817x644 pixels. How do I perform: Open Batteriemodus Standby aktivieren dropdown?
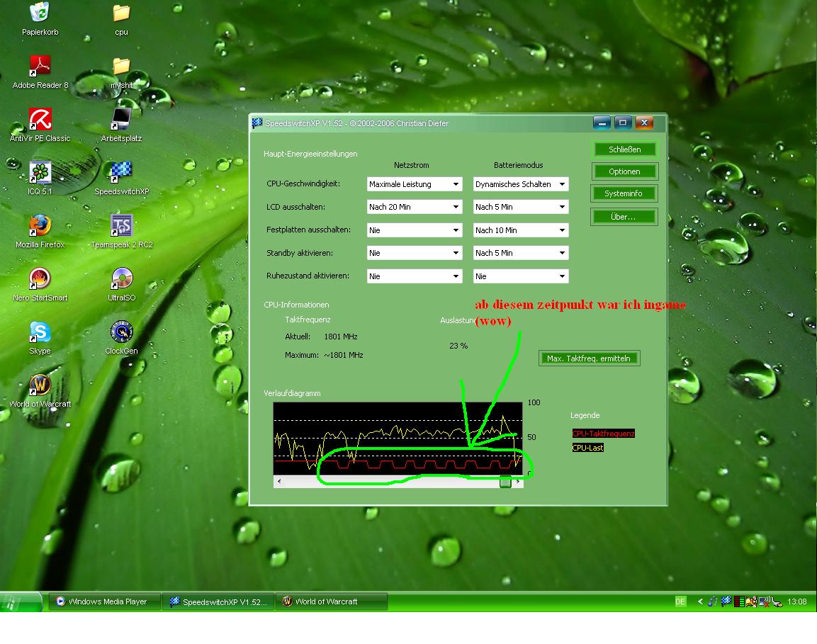click(521, 253)
